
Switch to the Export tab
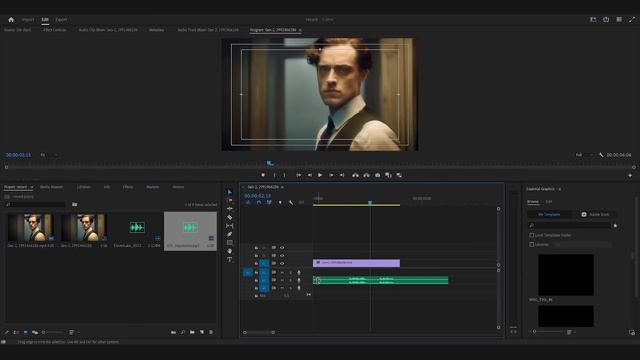click(61, 20)
